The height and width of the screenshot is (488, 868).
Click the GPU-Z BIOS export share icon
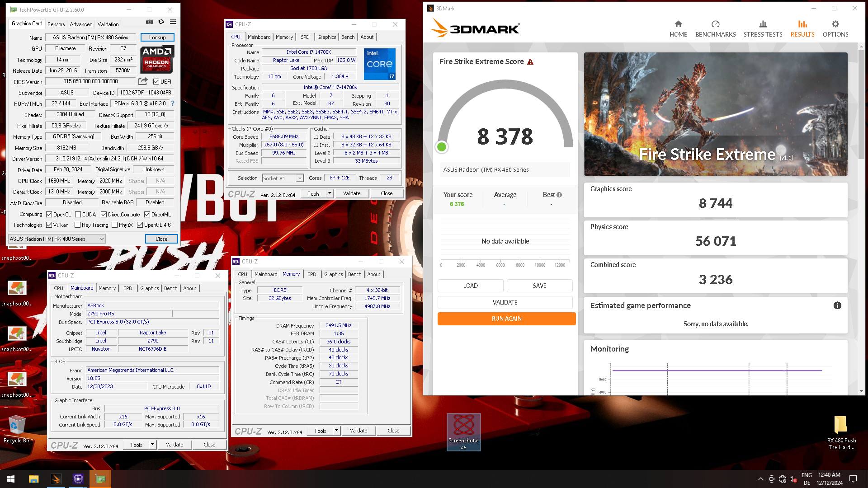pyautogui.click(x=143, y=81)
